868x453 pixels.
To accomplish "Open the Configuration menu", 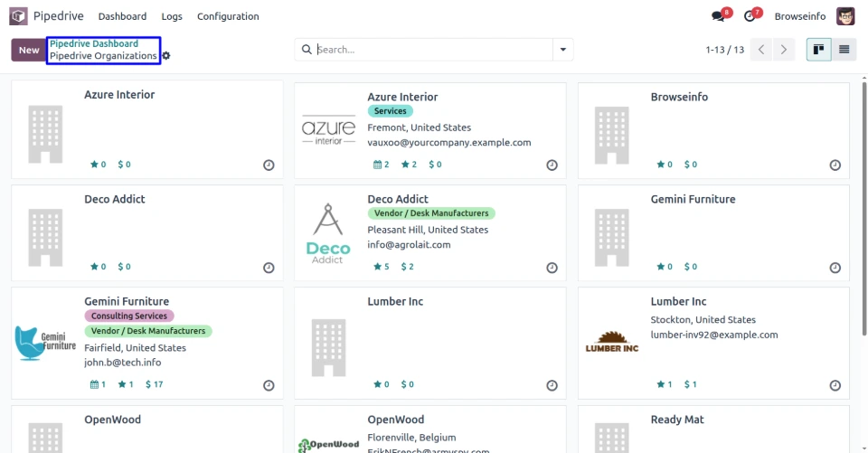I will click(228, 16).
